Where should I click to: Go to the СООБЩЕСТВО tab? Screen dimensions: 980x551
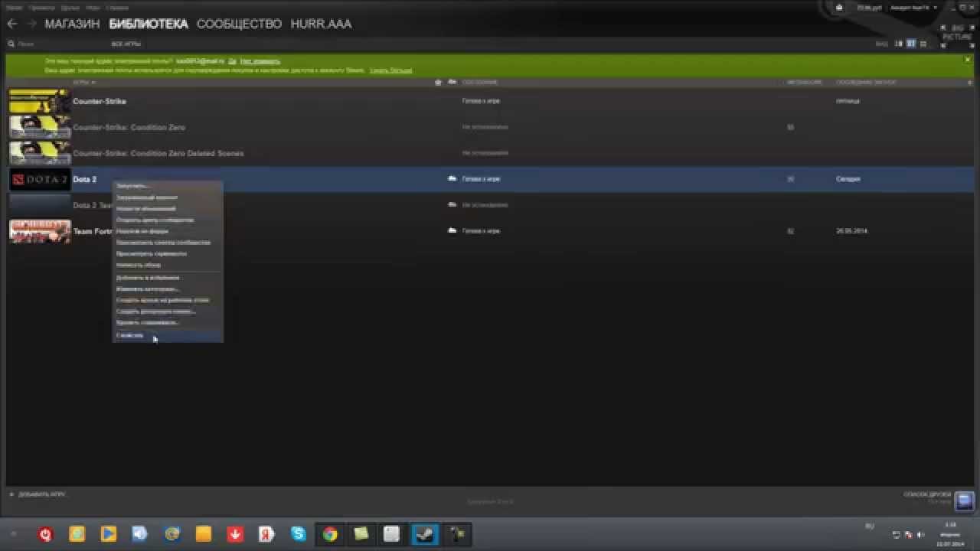(239, 24)
